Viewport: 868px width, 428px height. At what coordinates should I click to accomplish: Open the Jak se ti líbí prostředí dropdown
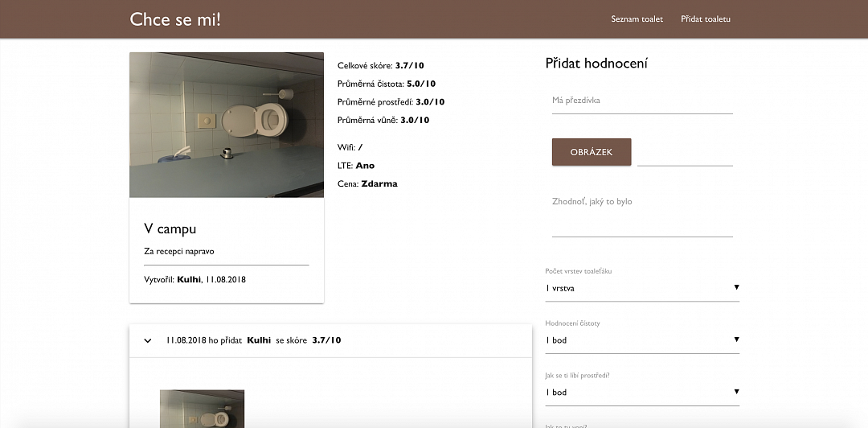click(642, 392)
